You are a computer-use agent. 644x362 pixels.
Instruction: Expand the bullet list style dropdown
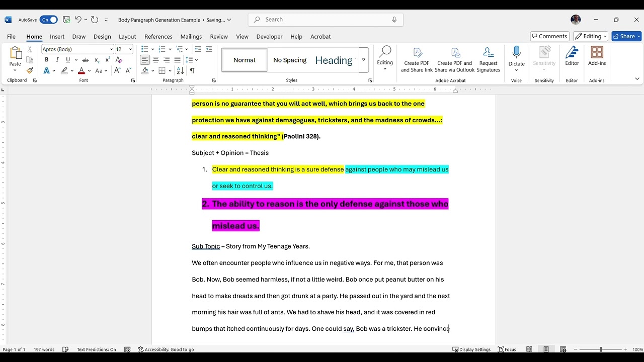coord(153,49)
